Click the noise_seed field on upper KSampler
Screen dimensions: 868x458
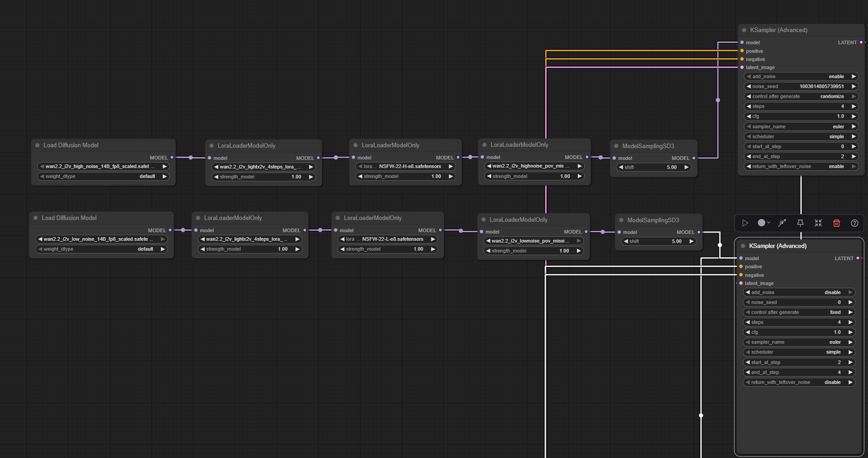tap(801, 86)
